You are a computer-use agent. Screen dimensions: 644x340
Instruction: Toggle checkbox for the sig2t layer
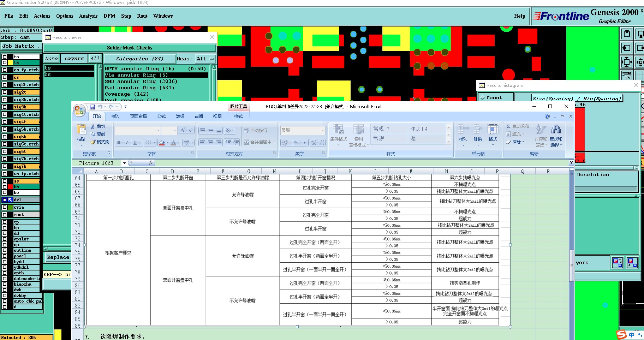click(5, 92)
